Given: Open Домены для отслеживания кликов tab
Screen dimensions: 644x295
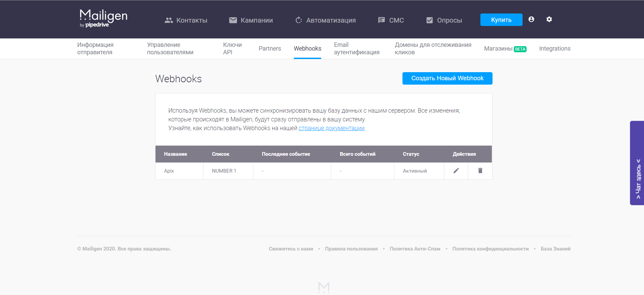Looking at the screenshot, I should [x=433, y=49].
